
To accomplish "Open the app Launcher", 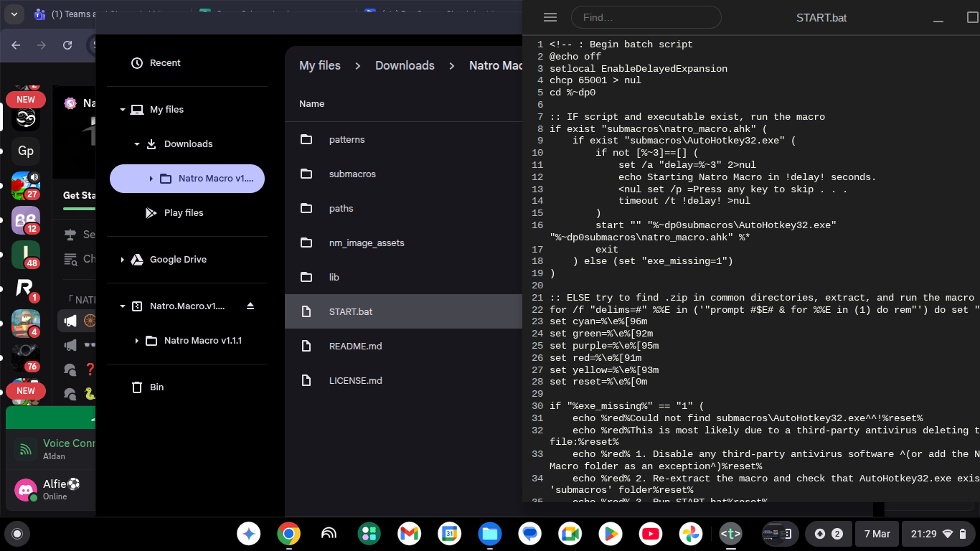I will (248, 534).
